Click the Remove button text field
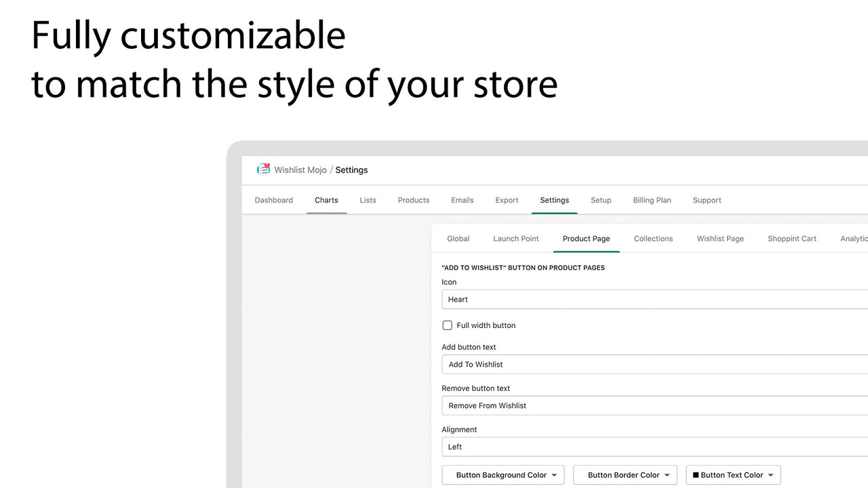 [x=655, y=405]
